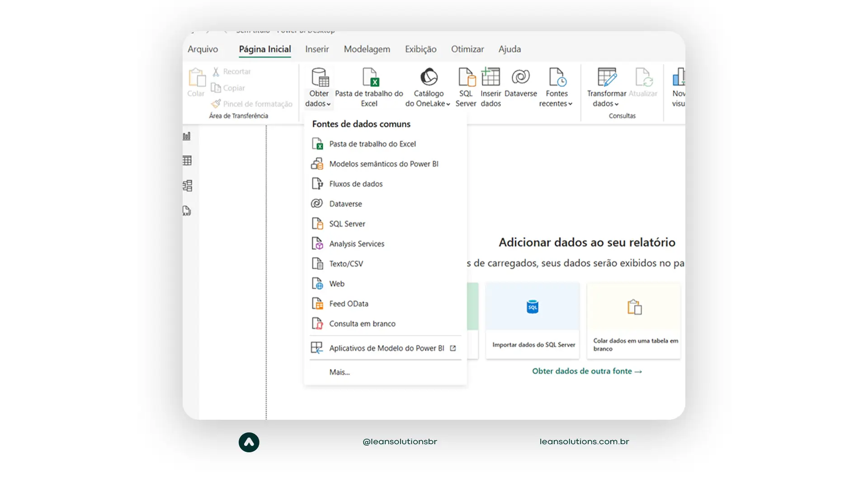Switch to the Inserir tab
Viewport: 868px width, 488px height.
point(317,49)
